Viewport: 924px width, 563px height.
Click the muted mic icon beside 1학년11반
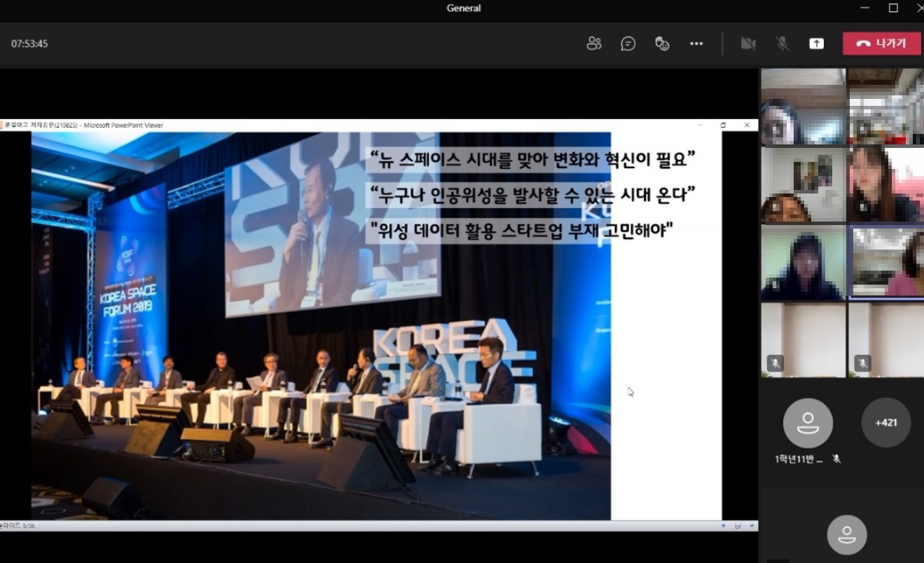pyautogui.click(x=836, y=459)
